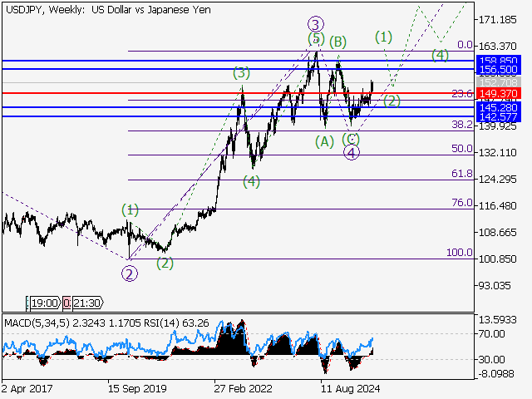Select the green (5) wave label

pyautogui.click(x=316, y=39)
